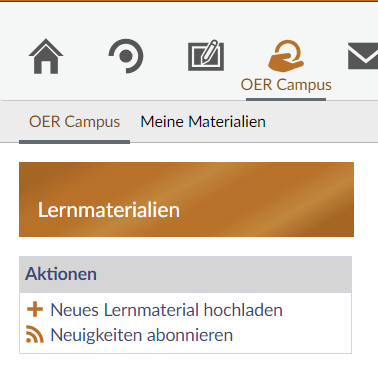
Task: Click the underline indicator below the hand icon label
Action: click(286, 99)
